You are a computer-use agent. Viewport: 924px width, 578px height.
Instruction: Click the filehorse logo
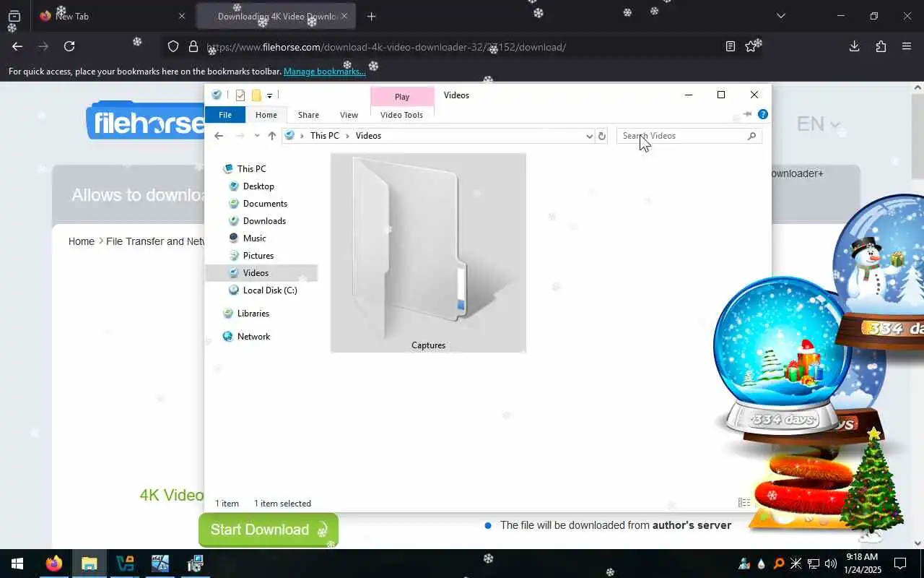pos(145,121)
